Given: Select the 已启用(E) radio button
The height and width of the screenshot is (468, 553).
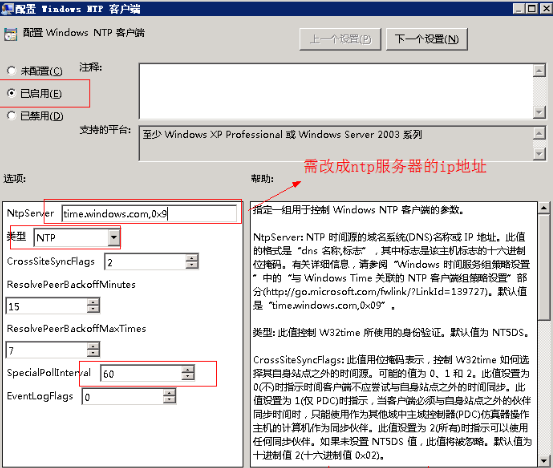Looking at the screenshot, I should point(12,93).
